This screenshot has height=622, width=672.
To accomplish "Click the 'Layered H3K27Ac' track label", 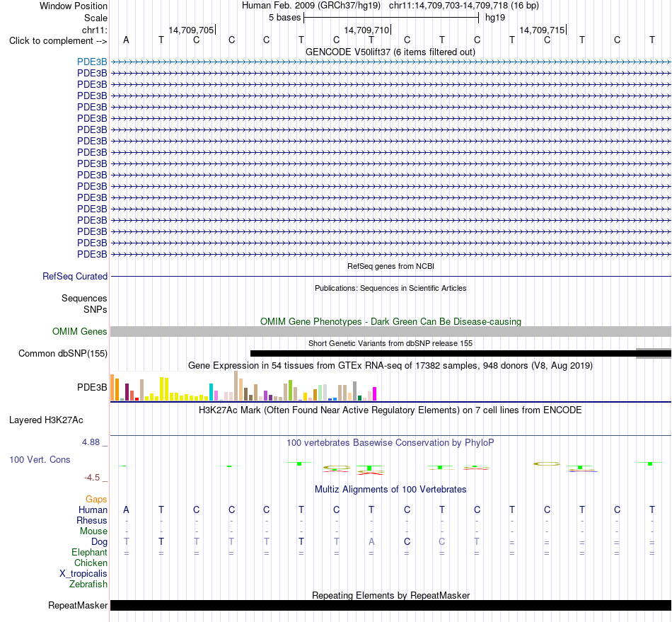I will tap(46, 420).
